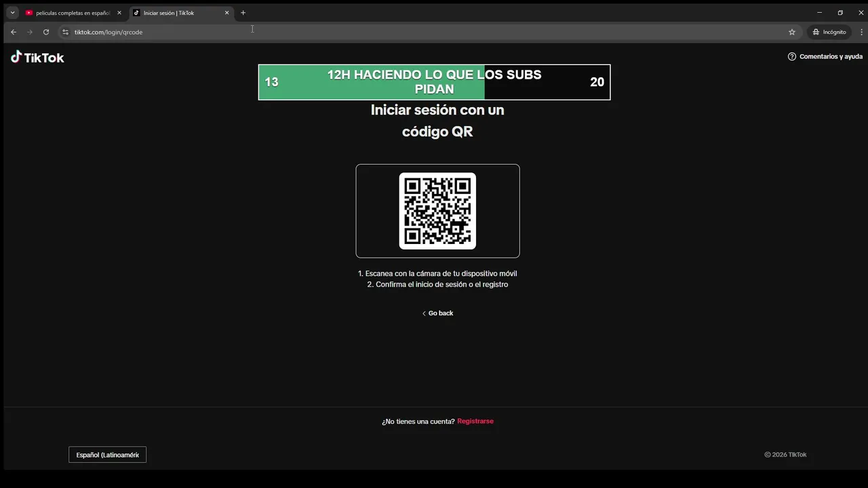
Task: Open the Incógnito profile indicator
Action: pyautogui.click(x=829, y=32)
